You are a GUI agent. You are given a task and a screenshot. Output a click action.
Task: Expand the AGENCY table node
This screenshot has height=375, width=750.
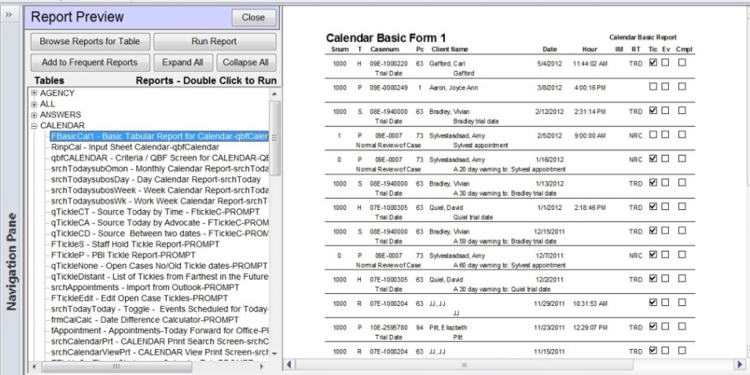[34, 93]
